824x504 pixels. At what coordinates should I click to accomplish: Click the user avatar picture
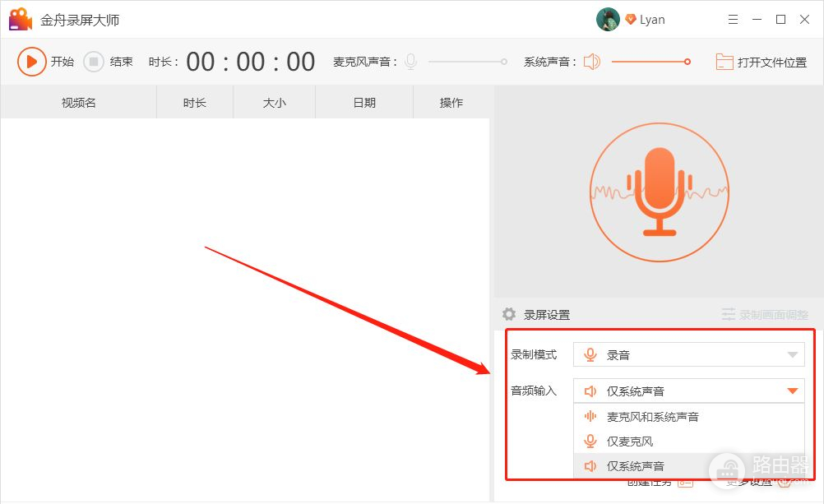pos(608,20)
